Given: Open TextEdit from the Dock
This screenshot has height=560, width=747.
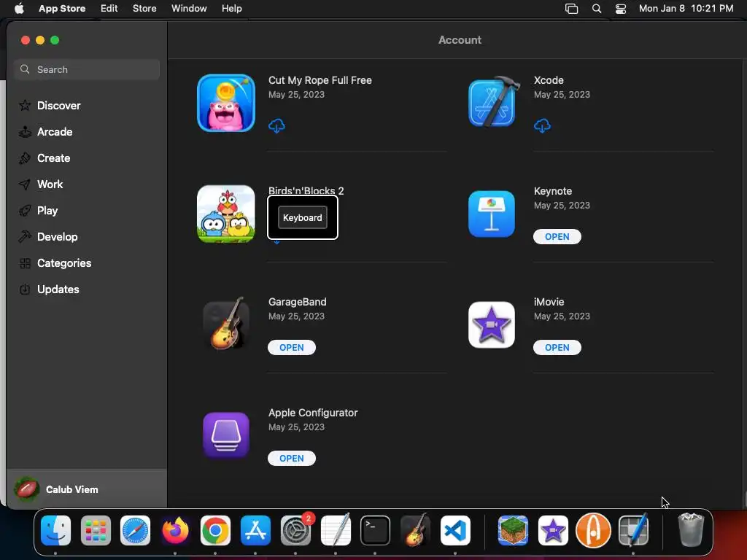Looking at the screenshot, I should (336, 531).
